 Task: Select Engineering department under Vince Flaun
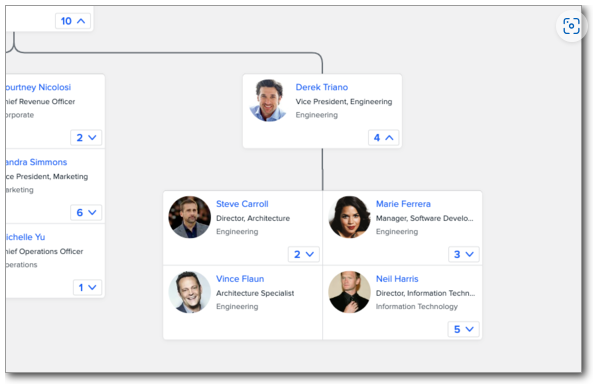pyautogui.click(x=237, y=307)
